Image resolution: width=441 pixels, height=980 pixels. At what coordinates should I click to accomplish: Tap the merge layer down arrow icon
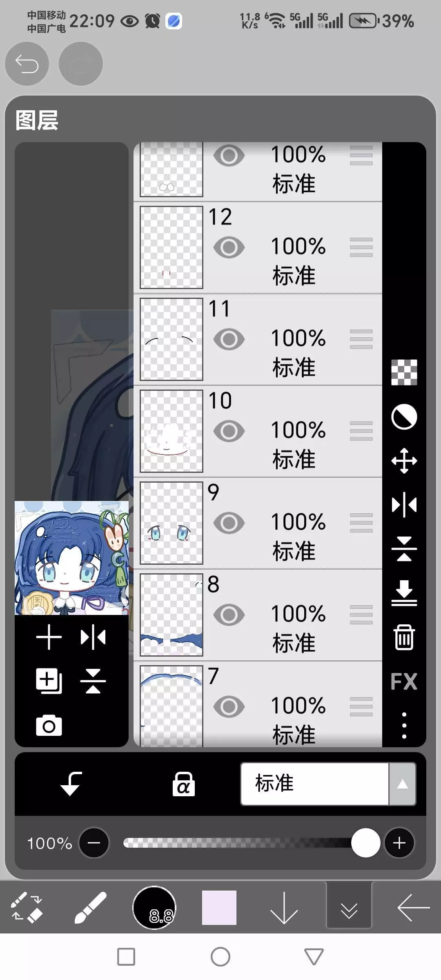404,592
